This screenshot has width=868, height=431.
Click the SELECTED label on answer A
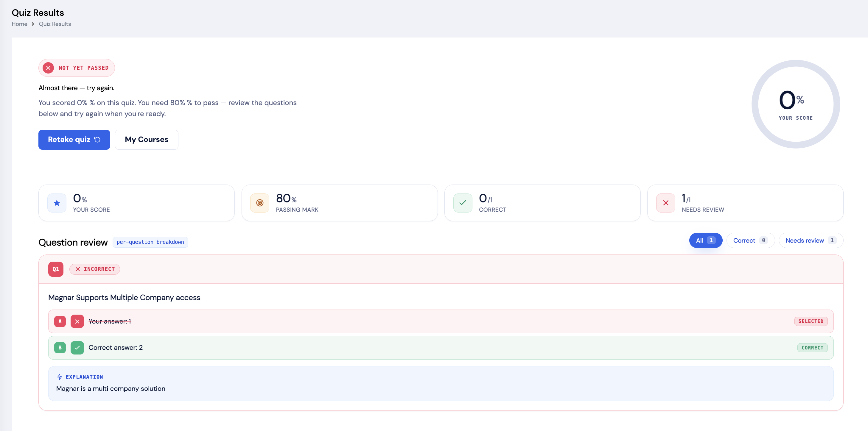pos(811,321)
